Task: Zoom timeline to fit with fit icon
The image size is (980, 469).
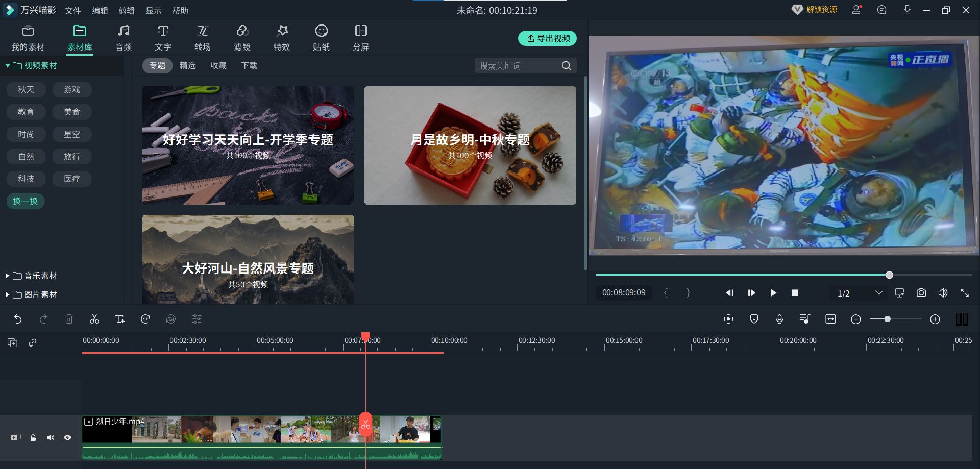Action: pyautogui.click(x=830, y=319)
